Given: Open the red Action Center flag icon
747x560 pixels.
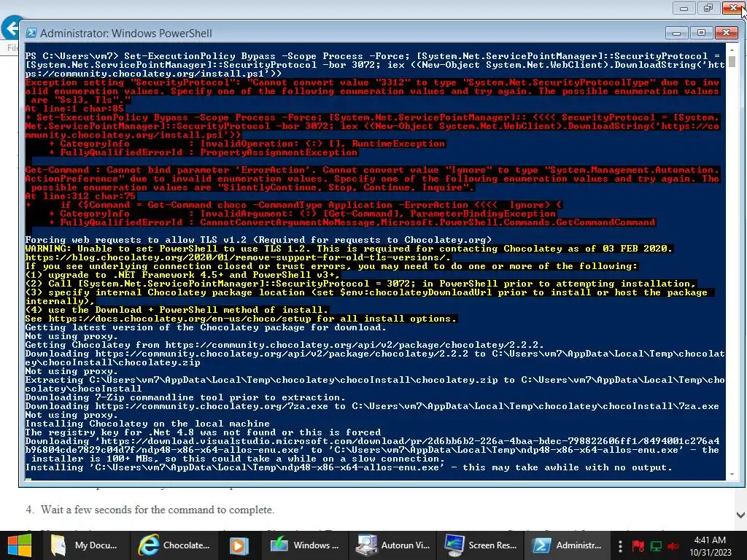Looking at the screenshot, I should (x=638, y=545).
